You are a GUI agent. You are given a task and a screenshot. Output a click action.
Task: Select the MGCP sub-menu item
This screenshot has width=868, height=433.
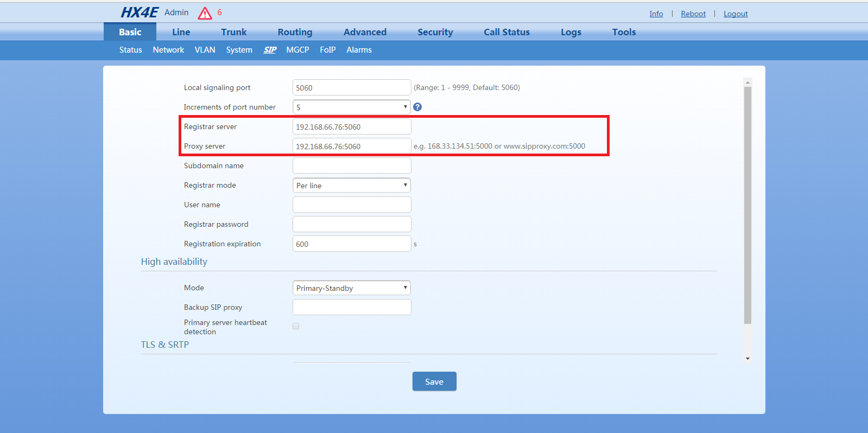[297, 50]
